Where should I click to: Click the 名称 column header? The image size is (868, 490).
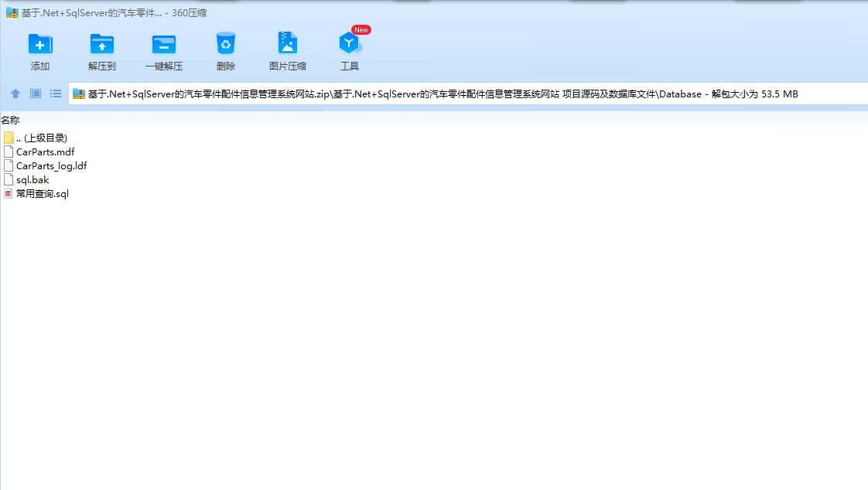tap(10, 120)
